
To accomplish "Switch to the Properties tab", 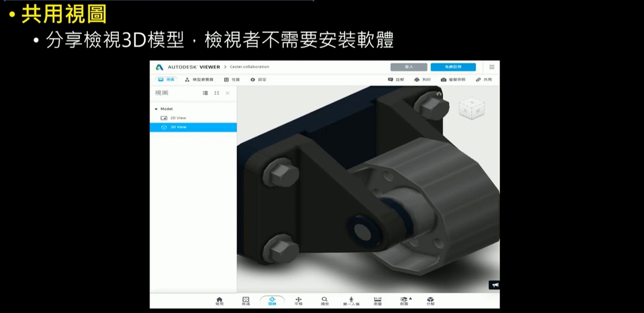I will [x=232, y=79].
